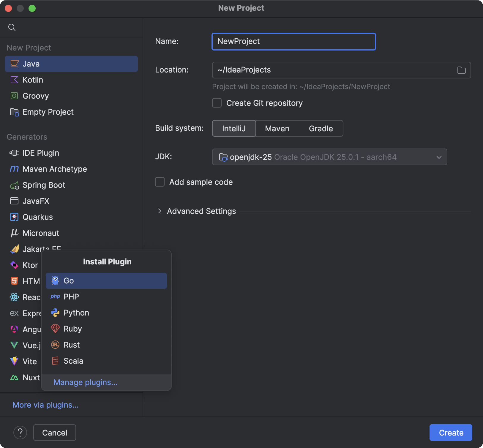The height and width of the screenshot is (448, 483).
Task: Enable Create Git repository
Action: (217, 103)
